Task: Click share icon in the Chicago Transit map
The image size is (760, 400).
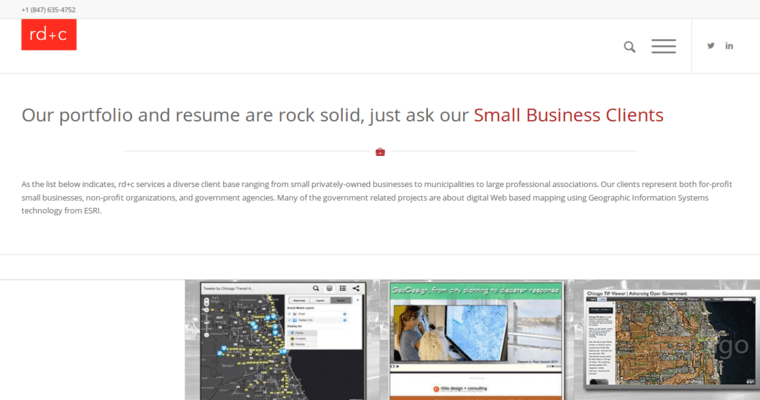Action: pyautogui.click(x=356, y=288)
